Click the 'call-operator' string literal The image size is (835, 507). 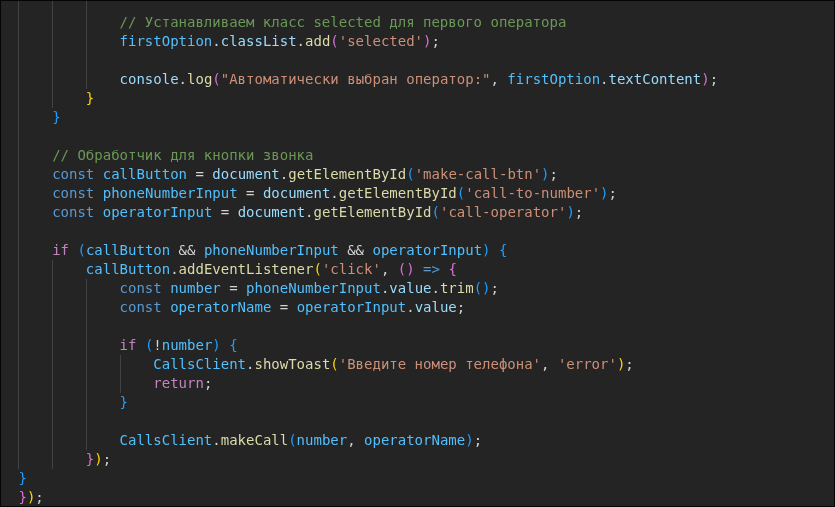coord(507,212)
